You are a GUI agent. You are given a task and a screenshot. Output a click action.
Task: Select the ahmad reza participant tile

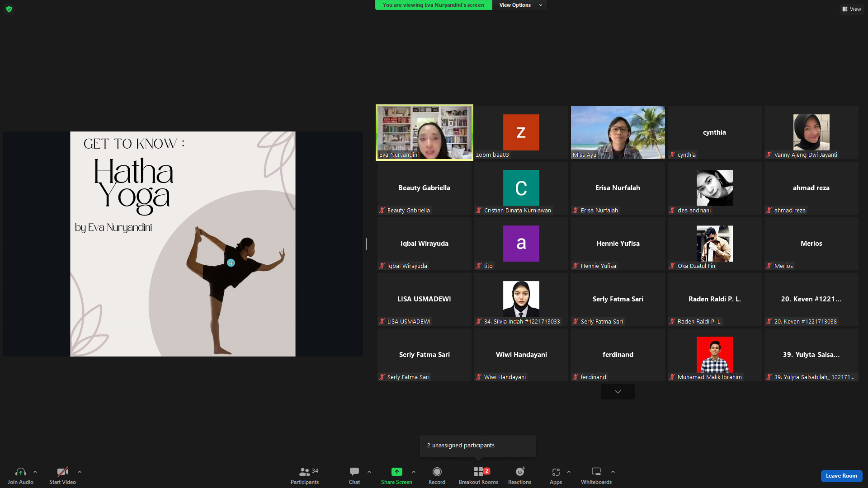click(x=811, y=188)
